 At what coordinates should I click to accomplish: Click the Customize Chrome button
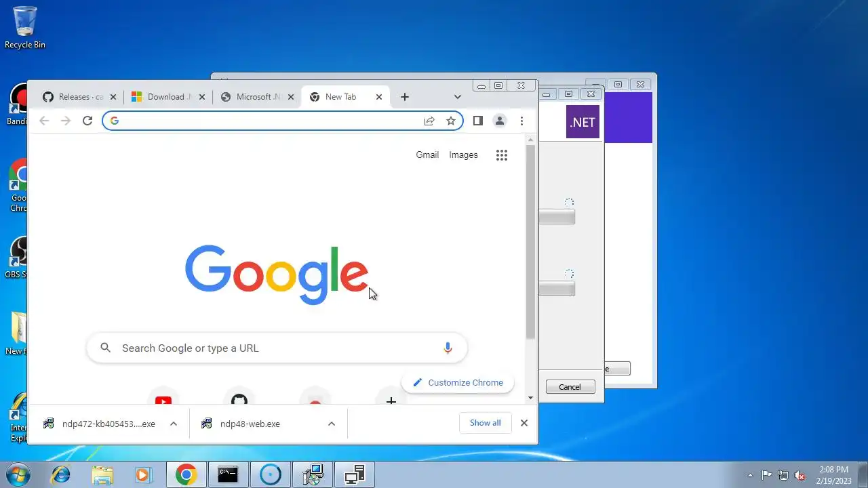click(458, 382)
